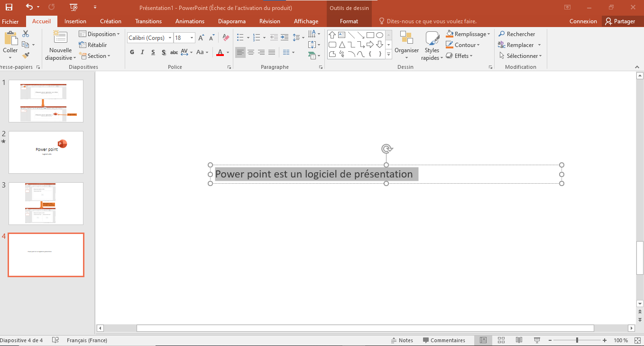Switch to reading view in status bar

pyautogui.click(x=519, y=340)
